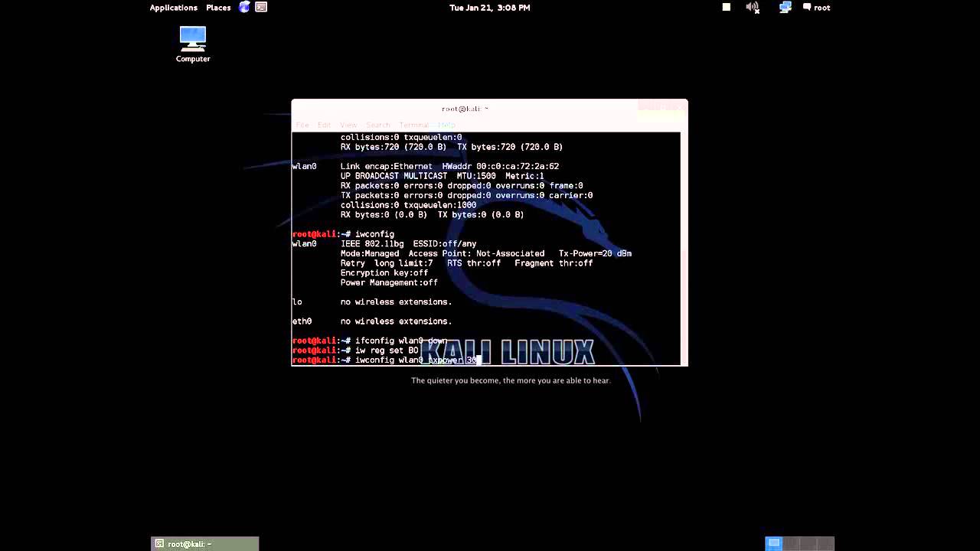Select the root@kali taskbar button
980x551 pixels.
tap(205, 544)
